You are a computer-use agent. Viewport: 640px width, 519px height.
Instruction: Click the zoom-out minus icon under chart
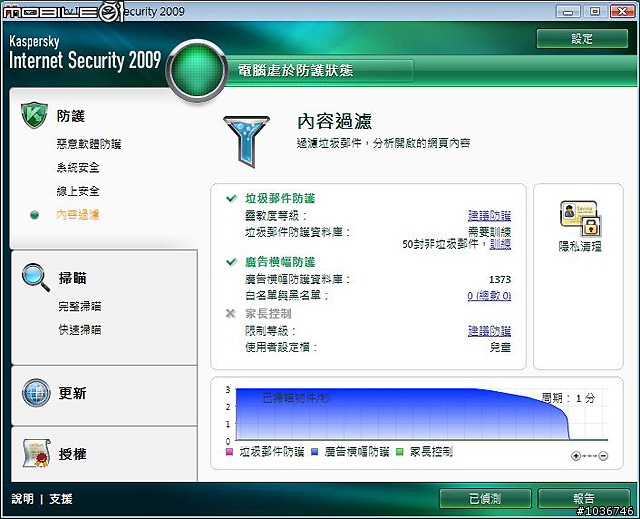click(x=603, y=456)
